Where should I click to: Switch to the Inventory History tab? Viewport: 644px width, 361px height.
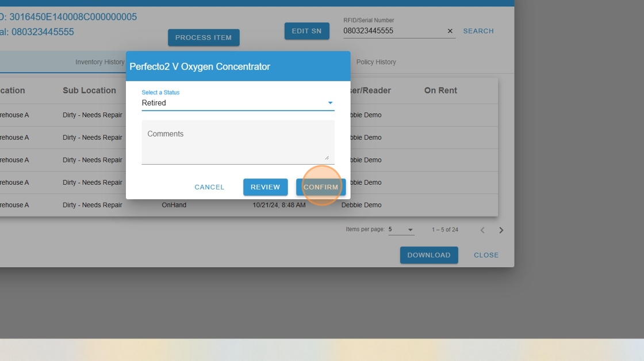100,62
